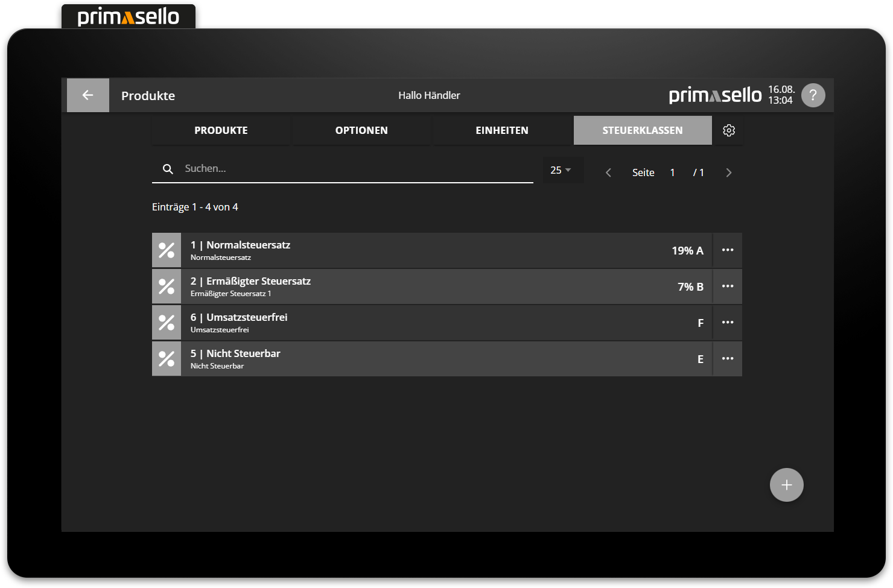Click percent icon of Umsatzsteuerfrei row
This screenshot has height=588, width=893.
[167, 323]
